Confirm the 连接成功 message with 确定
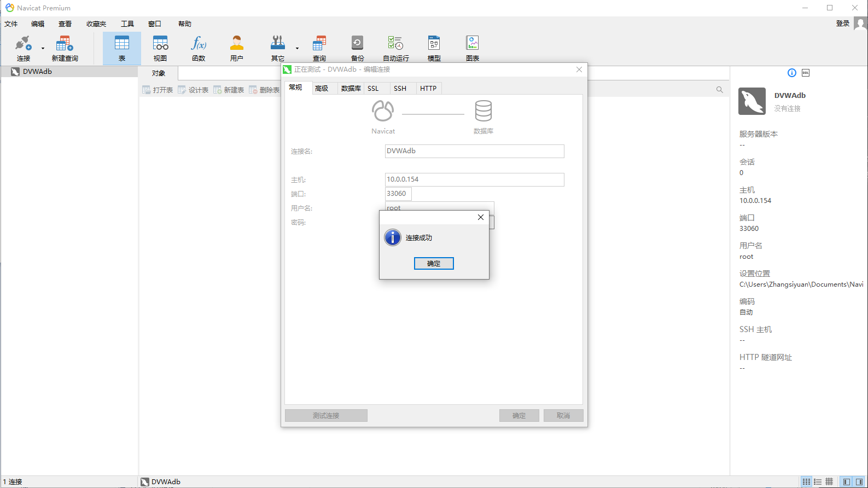 click(x=434, y=264)
